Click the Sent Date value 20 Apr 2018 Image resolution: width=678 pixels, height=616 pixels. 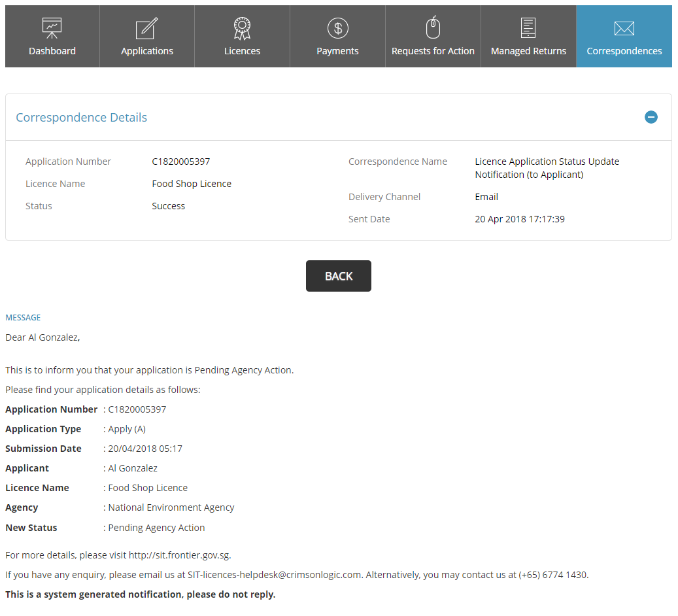pos(519,219)
